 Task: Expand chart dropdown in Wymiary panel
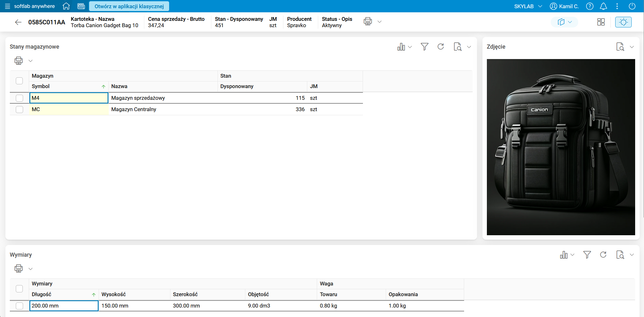573,255
